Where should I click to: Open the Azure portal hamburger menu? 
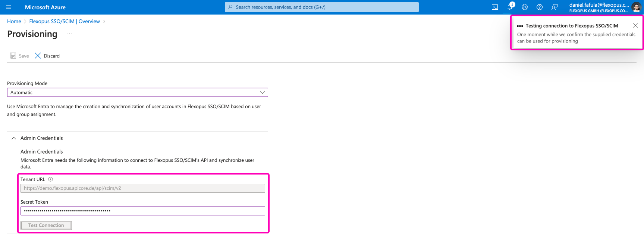[9, 7]
